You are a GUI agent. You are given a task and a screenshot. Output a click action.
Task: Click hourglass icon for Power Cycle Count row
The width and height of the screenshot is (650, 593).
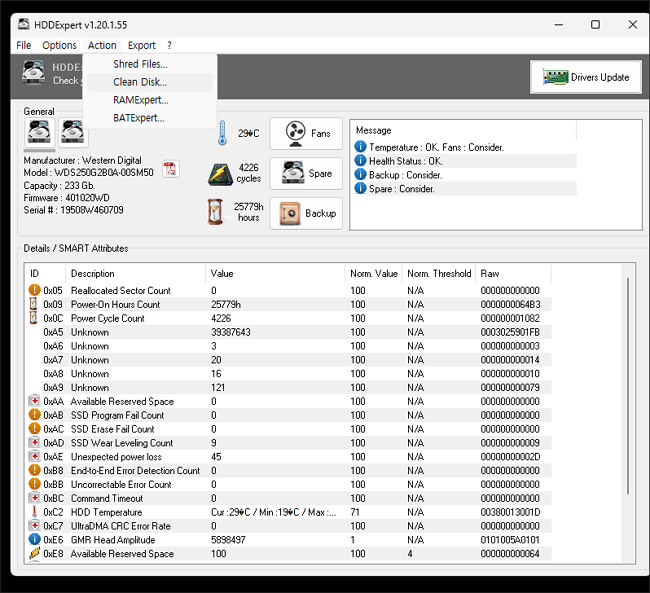[33, 318]
